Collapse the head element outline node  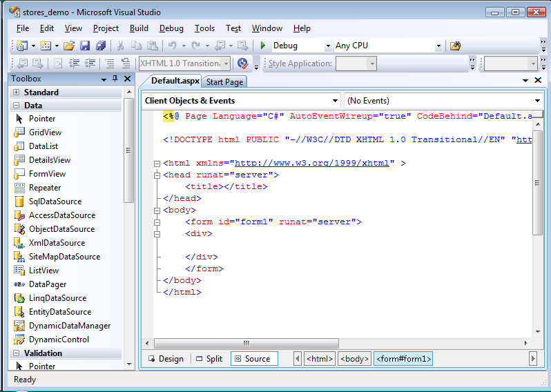[x=157, y=175]
